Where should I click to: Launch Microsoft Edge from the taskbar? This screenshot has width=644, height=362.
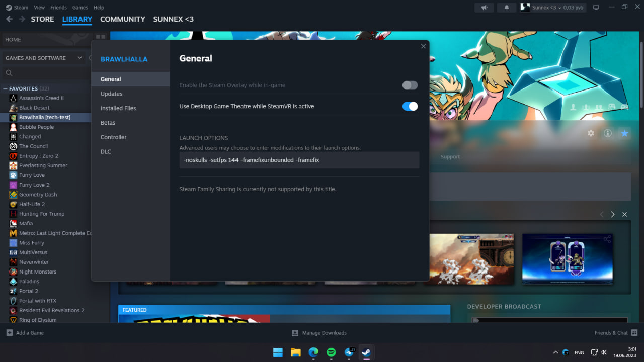(313, 352)
